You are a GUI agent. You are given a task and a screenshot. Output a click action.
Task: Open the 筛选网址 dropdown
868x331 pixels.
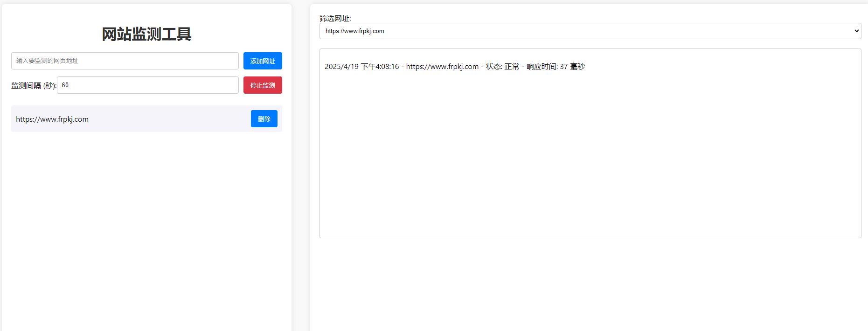[590, 31]
